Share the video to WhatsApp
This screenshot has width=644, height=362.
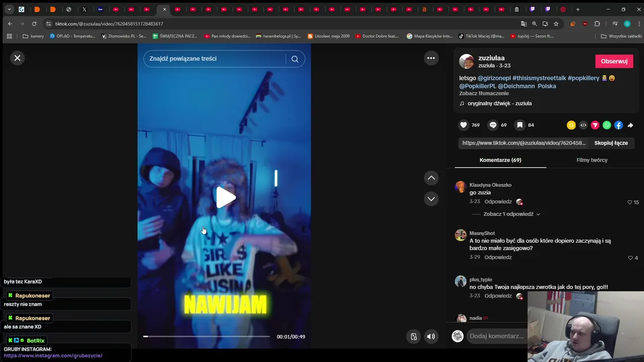(x=607, y=125)
